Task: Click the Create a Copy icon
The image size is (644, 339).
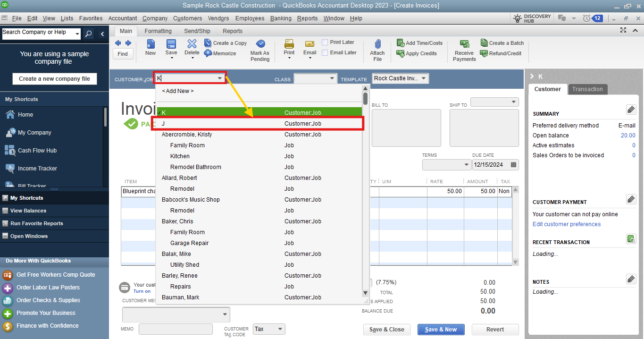Action: pos(208,43)
